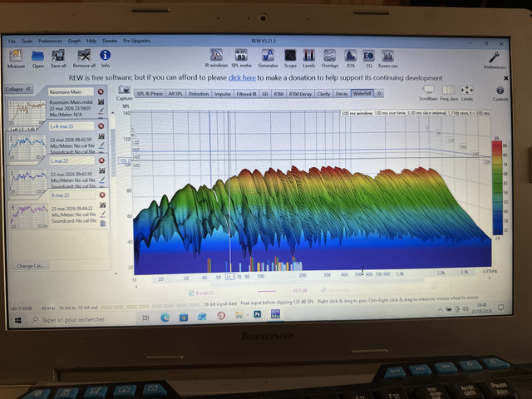This screenshot has width=532, height=399.
Task: Edit the L mai 23 name field
Action: click(x=71, y=160)
